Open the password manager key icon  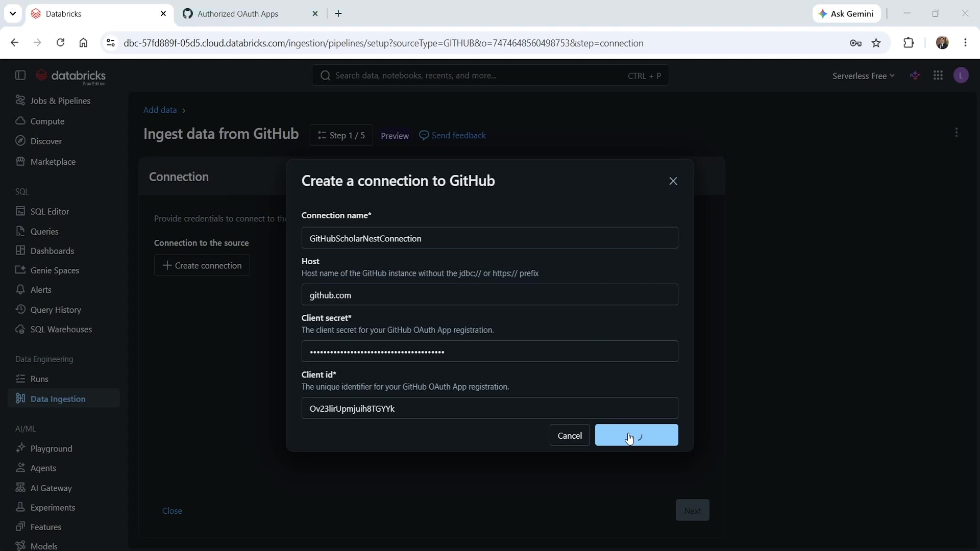click(x=855, y=43)
